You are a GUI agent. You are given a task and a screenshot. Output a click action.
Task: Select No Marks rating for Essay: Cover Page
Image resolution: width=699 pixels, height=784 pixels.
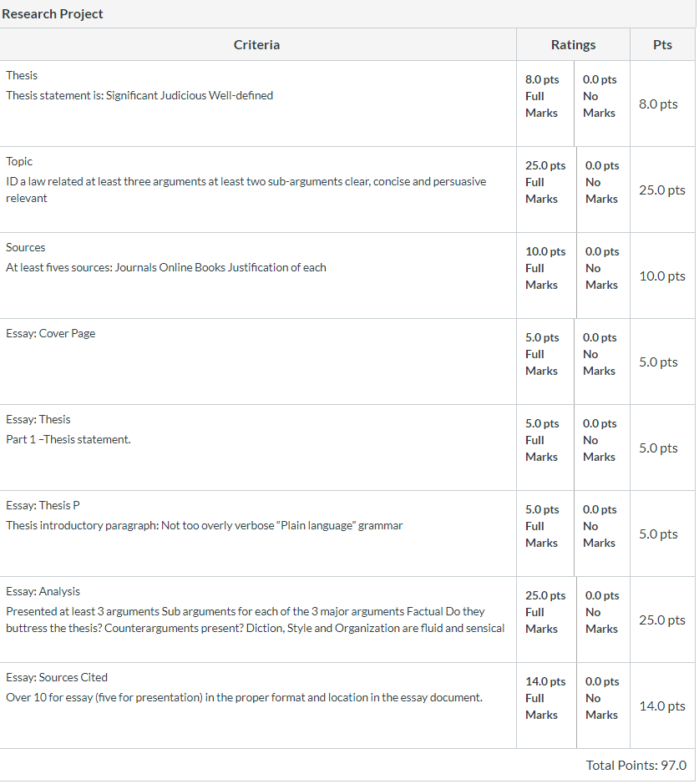[602, 362]
